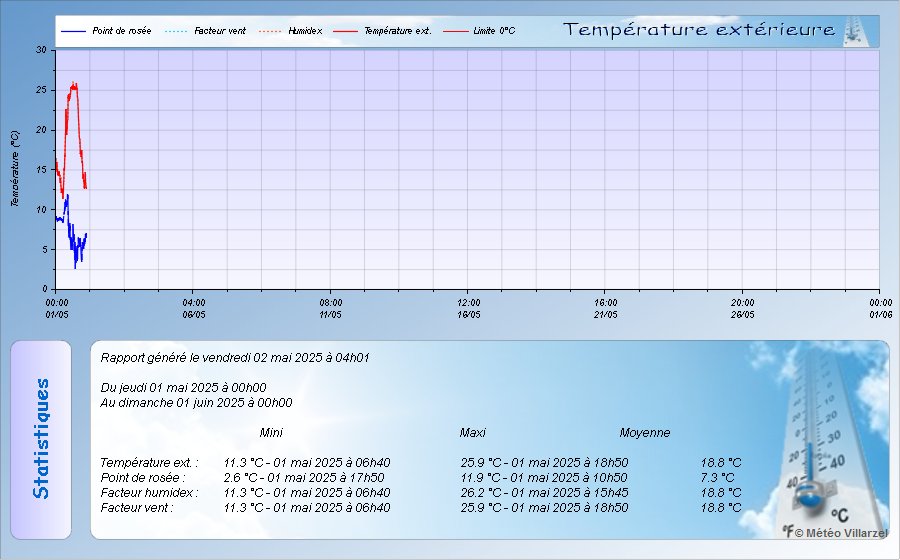Click Facteur humidex average '18.8 °C'

click(x=721, y=492)
